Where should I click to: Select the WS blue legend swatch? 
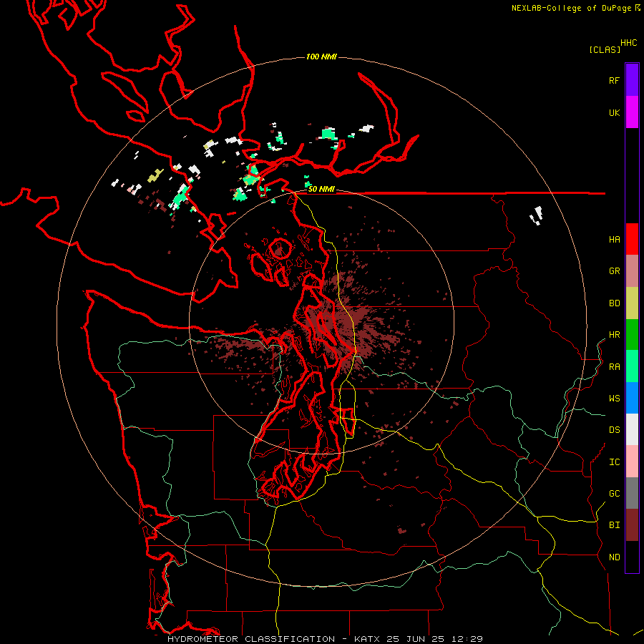632,398
